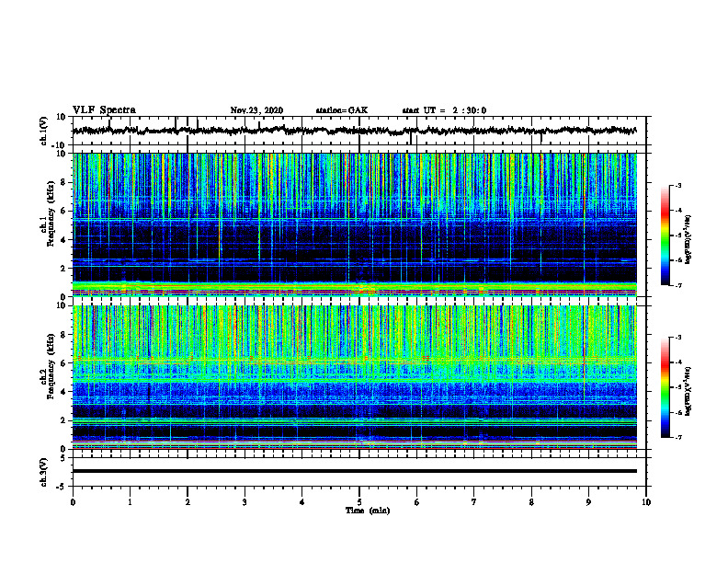Image resolution: width=728 pixels, height=563 pixels.
Task: Click the time axis tick label "8"
Action: [531, 502]
